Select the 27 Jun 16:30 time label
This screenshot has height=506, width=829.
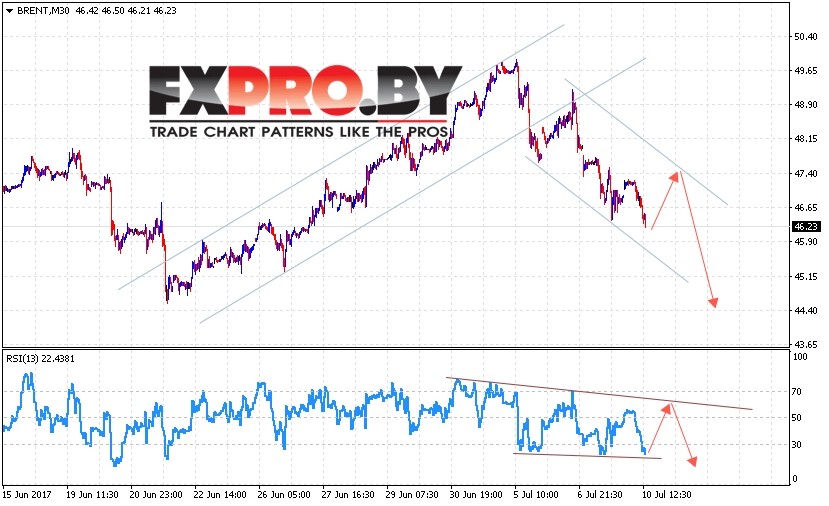pyautogui.click(x=348, y=494)
